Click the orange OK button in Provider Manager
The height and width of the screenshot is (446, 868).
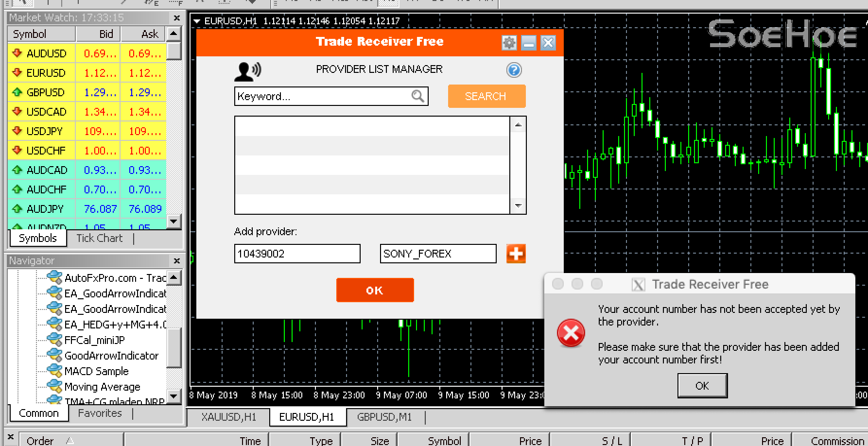click(375, 290)
